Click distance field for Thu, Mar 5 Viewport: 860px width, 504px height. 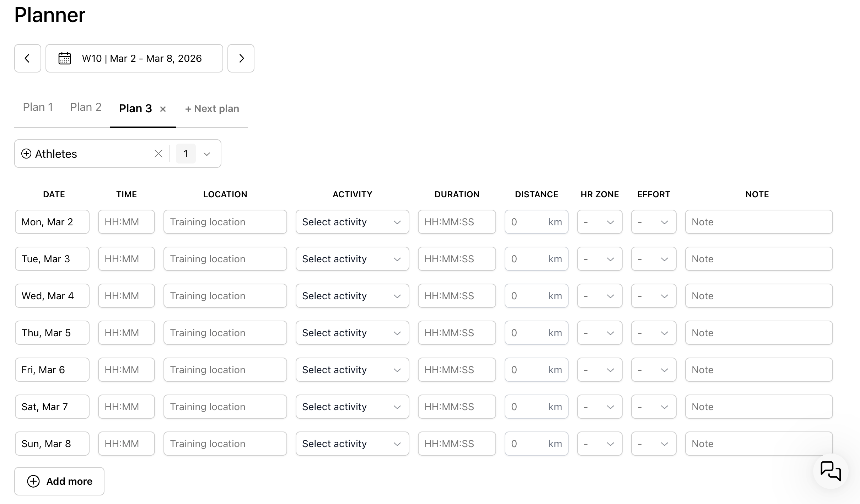coord(537,333)
